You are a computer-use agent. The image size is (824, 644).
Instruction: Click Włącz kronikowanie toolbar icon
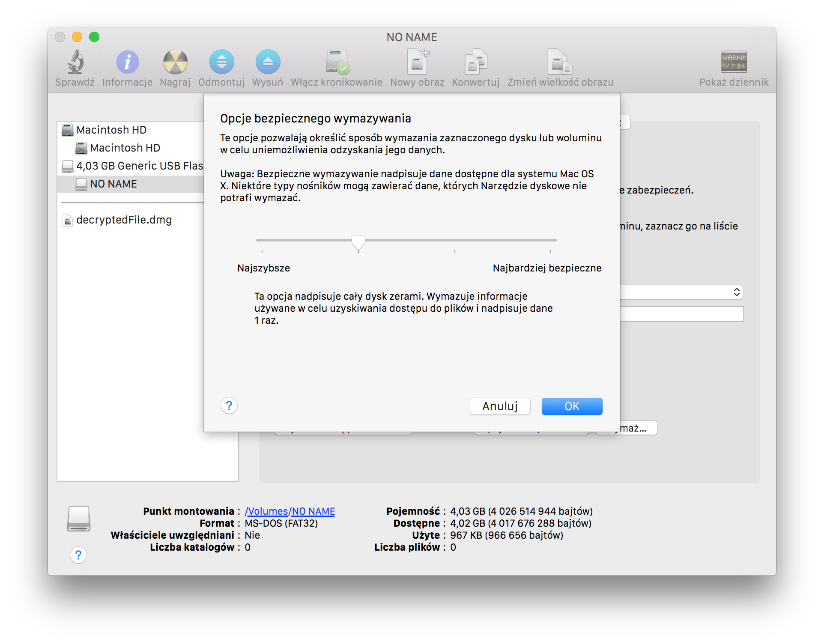(x=337, y=63)
